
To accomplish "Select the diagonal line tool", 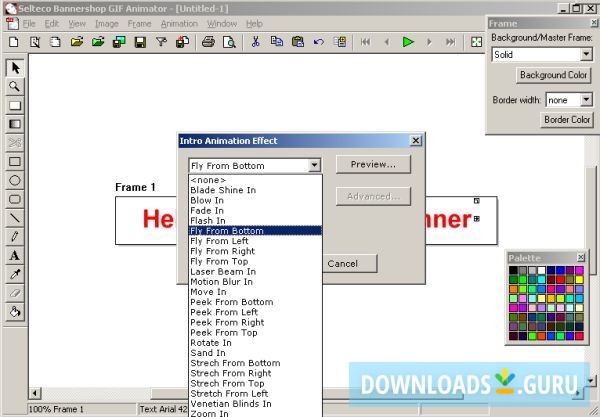I will pos(15,218).
